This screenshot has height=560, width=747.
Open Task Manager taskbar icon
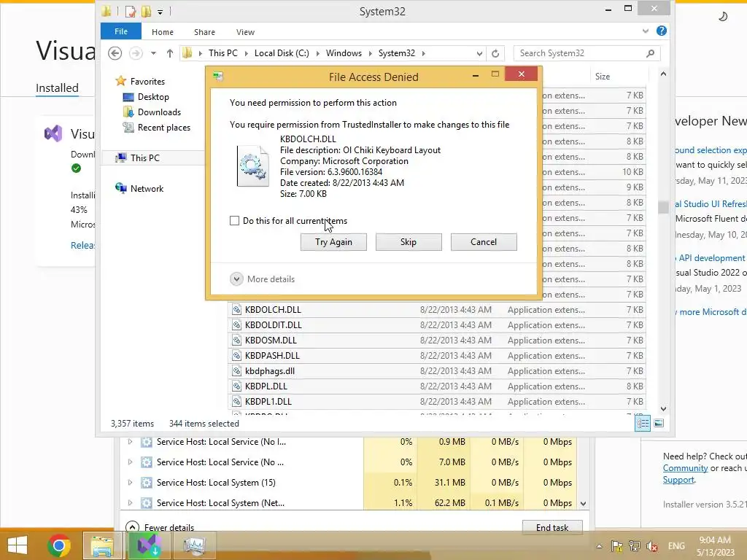(194, 545)
